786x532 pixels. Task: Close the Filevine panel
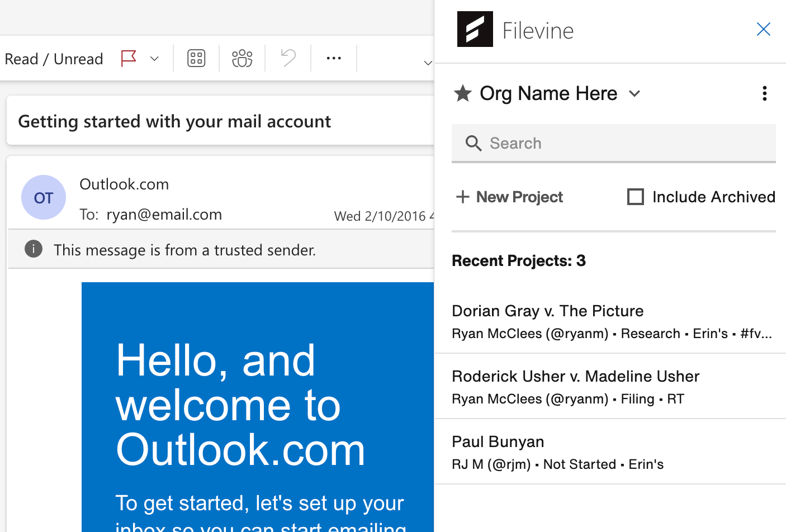point(764,29)
